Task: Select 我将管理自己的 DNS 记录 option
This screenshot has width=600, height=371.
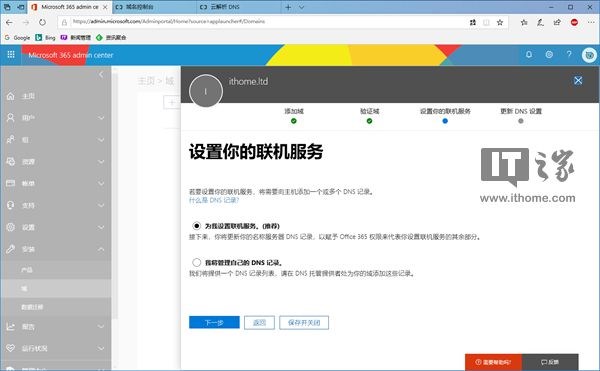Action: (x=197, y=262)
